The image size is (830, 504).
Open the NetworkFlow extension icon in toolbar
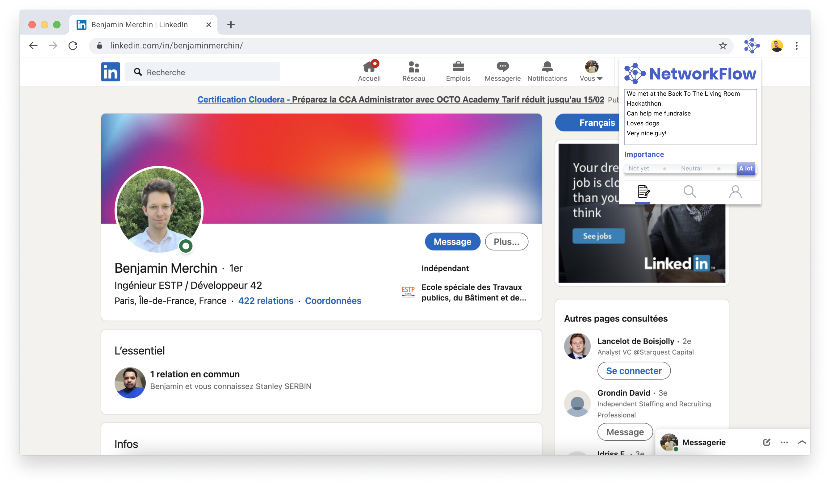tap(752, 45)
